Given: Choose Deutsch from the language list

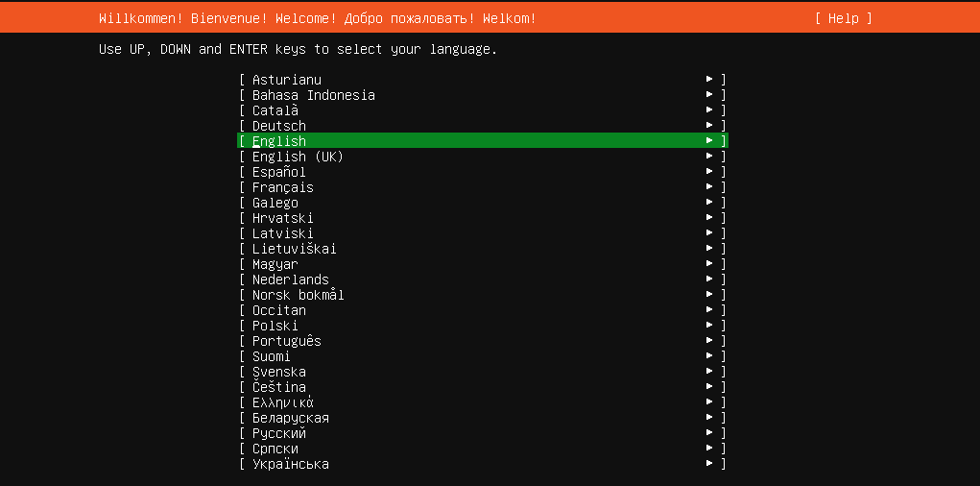Looking at the screenshot, I should (x=279, y=126).
